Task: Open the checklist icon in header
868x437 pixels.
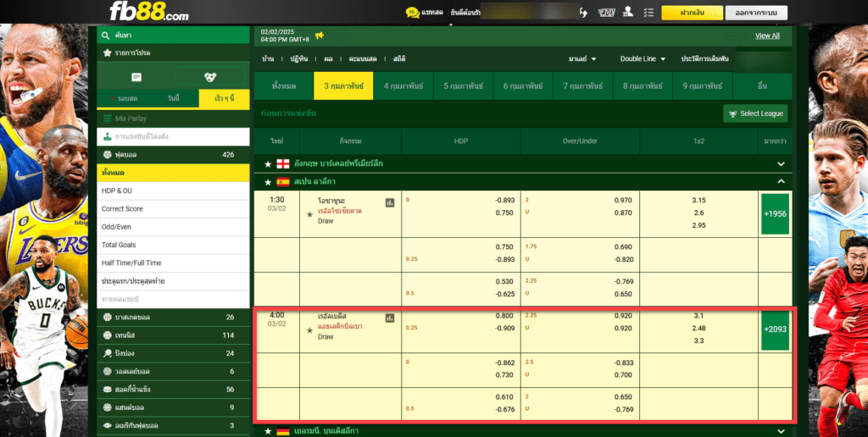Action: point(648,12)
